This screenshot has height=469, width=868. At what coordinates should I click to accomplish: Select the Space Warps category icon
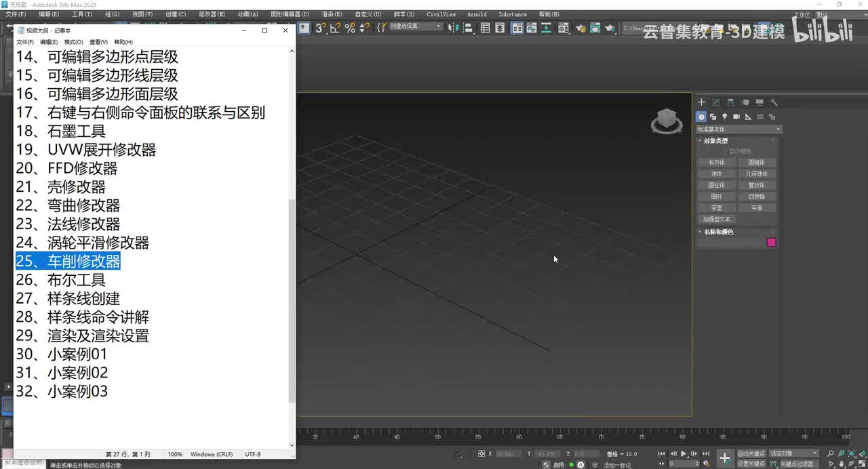760,117
